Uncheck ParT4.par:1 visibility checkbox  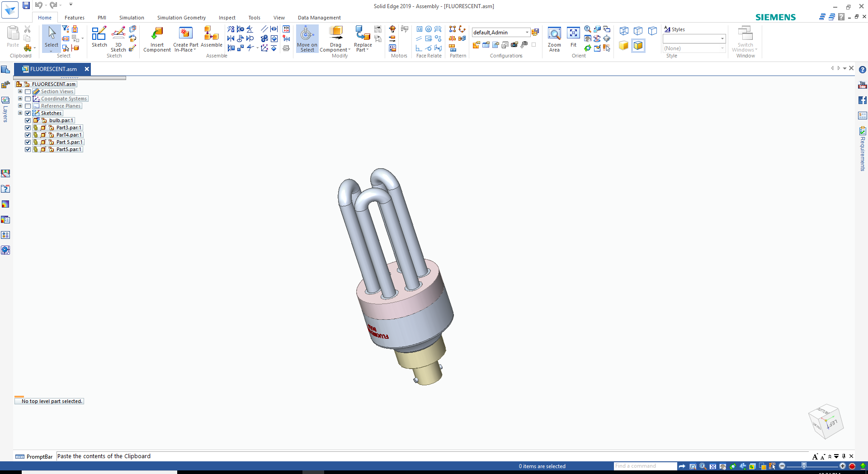tap(28, 135)
